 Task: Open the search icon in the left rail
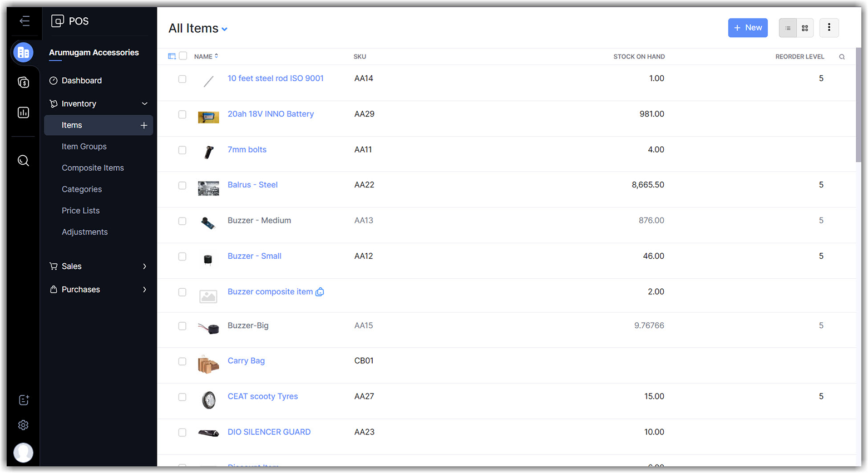[x=23, y=161]
